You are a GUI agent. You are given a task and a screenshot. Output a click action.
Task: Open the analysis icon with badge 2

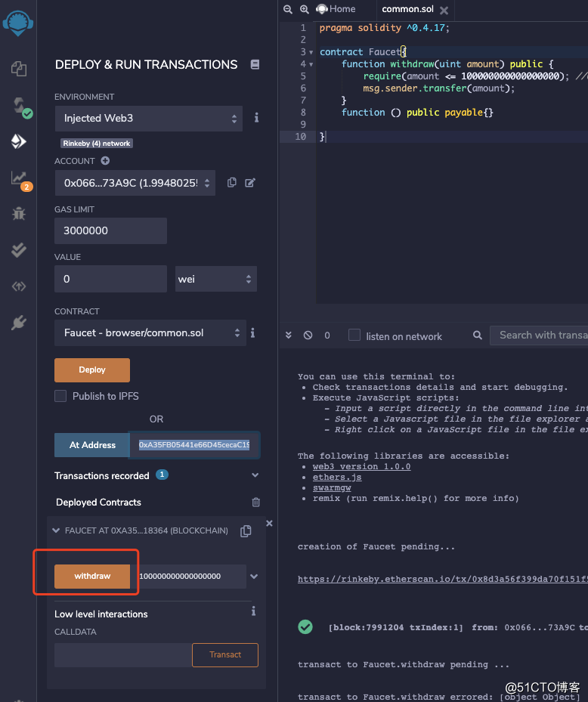coord(20,180)
